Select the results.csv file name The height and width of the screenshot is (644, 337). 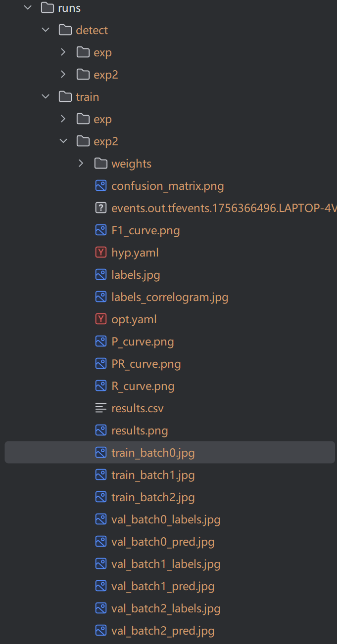138,409
